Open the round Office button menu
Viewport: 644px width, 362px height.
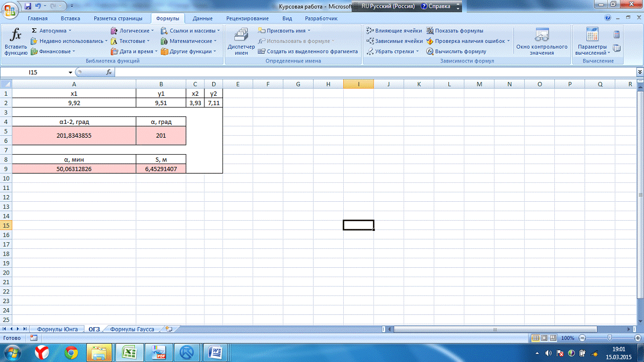click(9, 8)
